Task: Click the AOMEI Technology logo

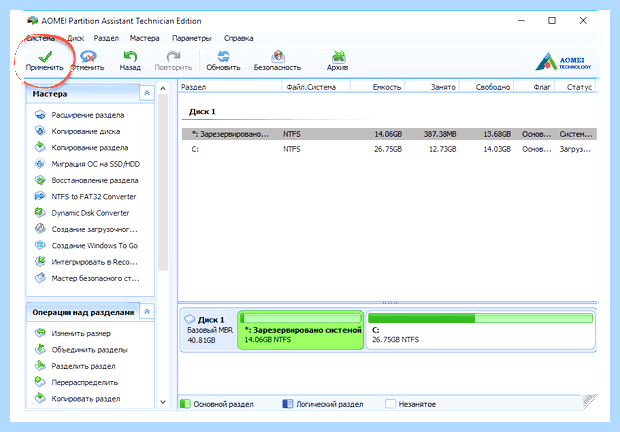Action: (x=563, y=61)
